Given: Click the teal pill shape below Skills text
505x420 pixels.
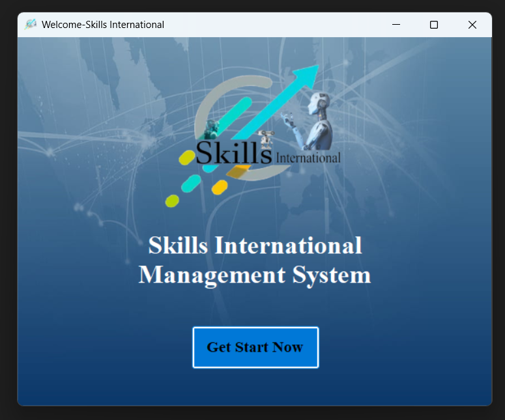Looking at the screenshot, I should (190, 183).
